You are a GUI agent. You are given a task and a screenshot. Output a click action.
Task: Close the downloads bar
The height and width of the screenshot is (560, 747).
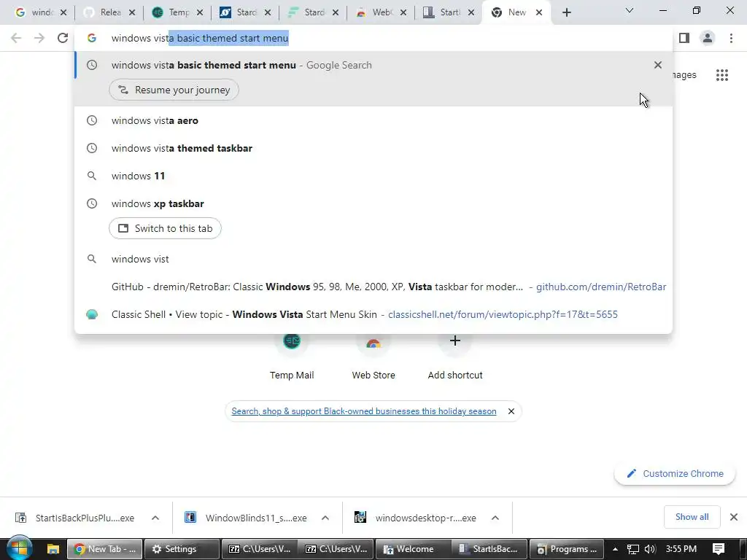(x=734, y=517)
